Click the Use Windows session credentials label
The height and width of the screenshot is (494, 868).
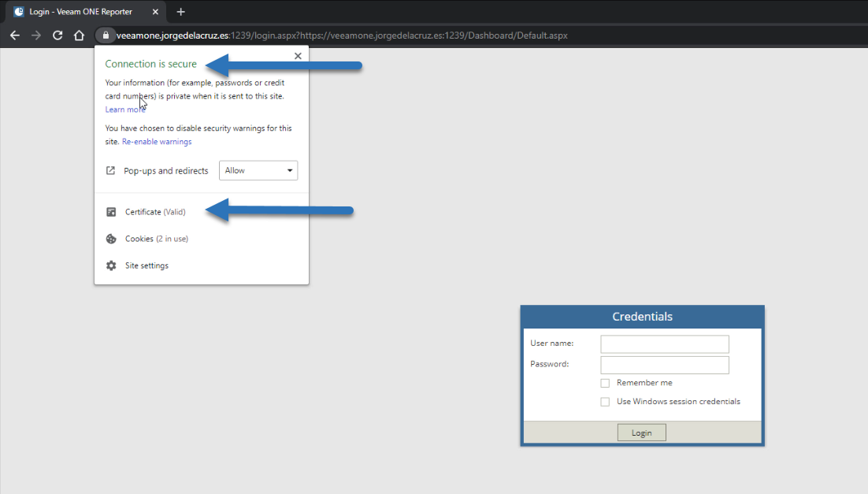(x=678, y=402)
